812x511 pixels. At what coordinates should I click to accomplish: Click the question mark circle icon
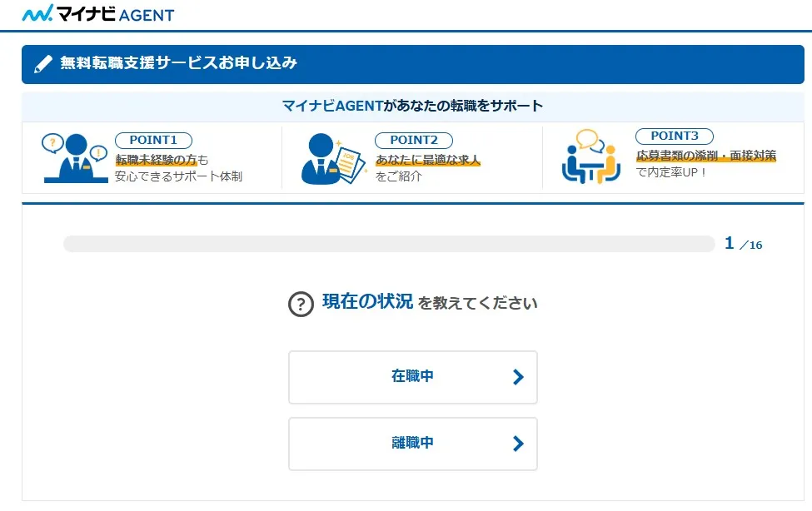point(301,304)
